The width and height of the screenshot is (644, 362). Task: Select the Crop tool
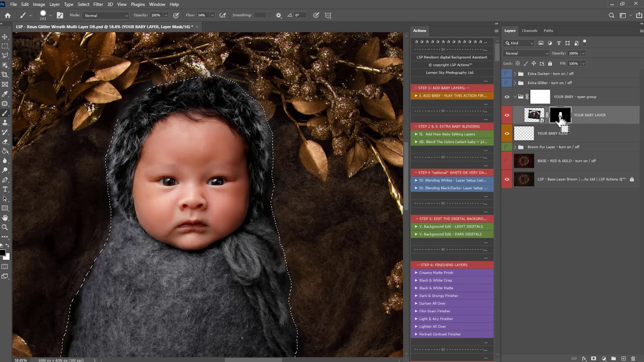coord(5,75)
